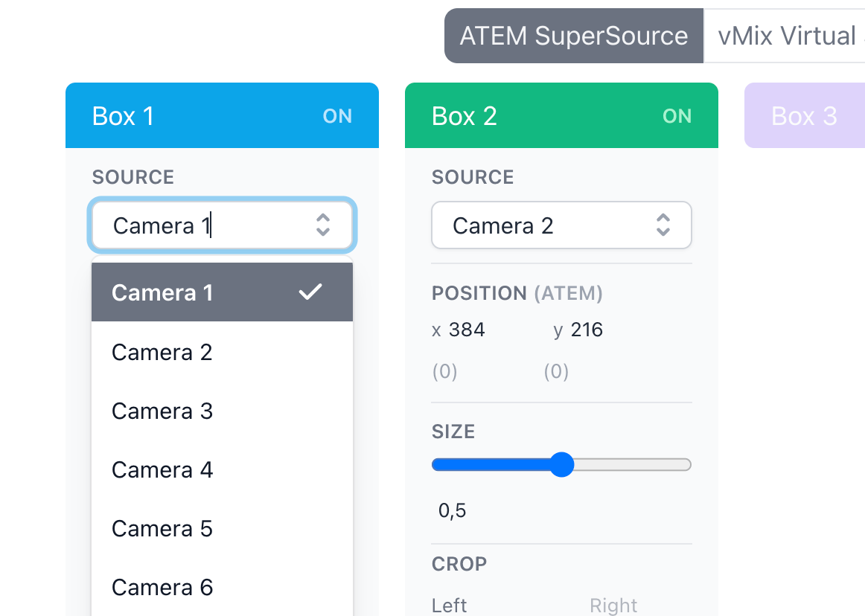
Task: Collapse Box 1 source dropdown arrows
Action: click(323, 225)
